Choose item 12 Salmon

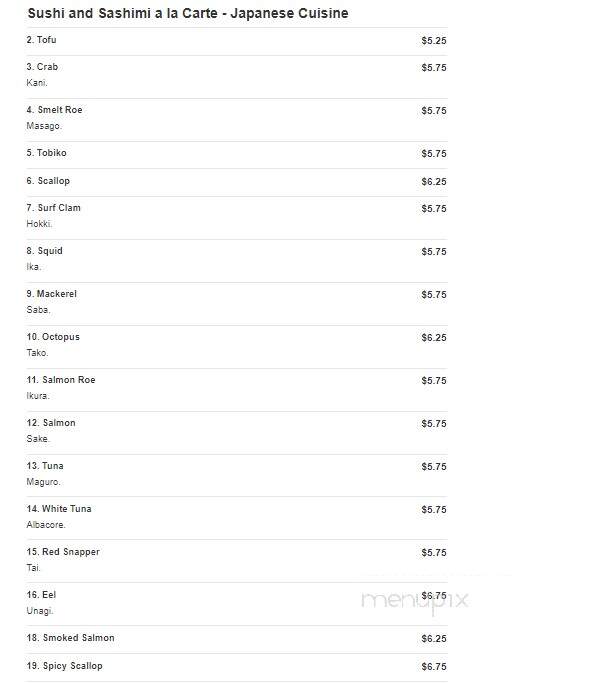pos(237,433)
